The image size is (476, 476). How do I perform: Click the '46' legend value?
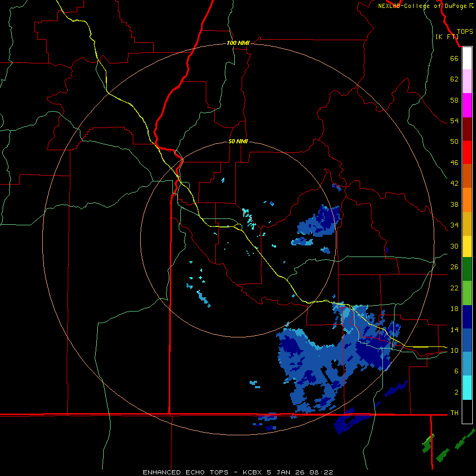[454, 163]
